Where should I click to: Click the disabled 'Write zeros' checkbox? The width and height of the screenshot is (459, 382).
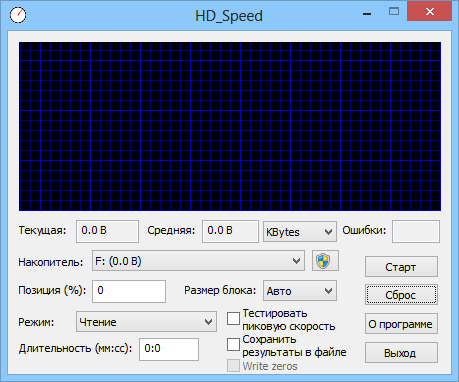coord(233,366)
